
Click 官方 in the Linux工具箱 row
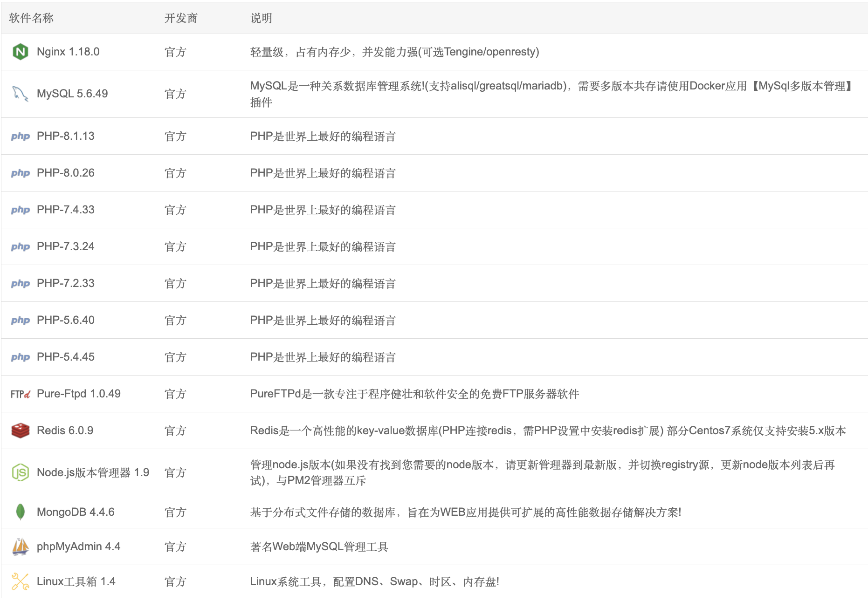(x=175, y=581)
